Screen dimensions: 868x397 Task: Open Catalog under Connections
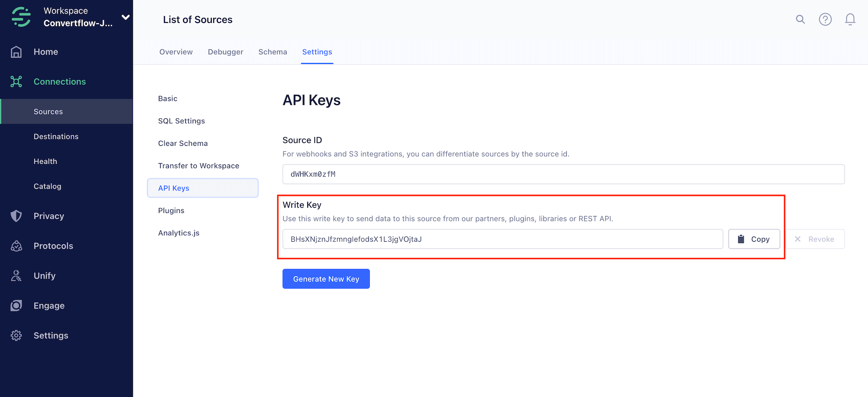pos(47,186)
